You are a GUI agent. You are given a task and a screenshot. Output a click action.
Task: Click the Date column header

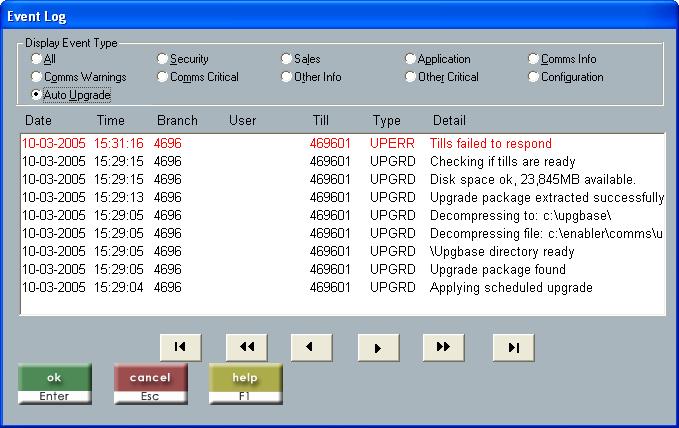[x=38, y=120]
